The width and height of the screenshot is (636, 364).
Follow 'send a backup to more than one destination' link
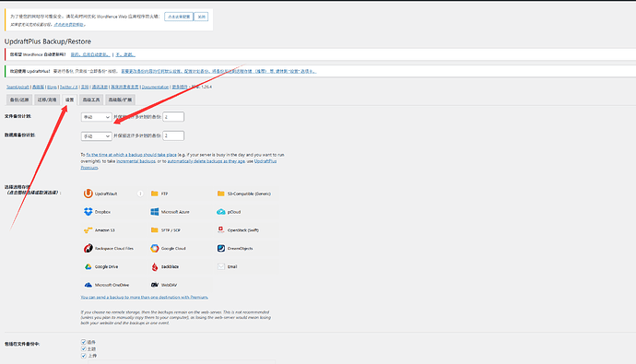145,297
